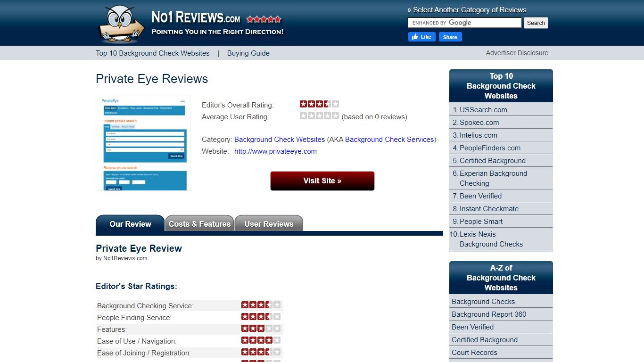The height and width of the screenshot is (362, 644).
Task: Click the Visit Site button
Action: point(322,181)
